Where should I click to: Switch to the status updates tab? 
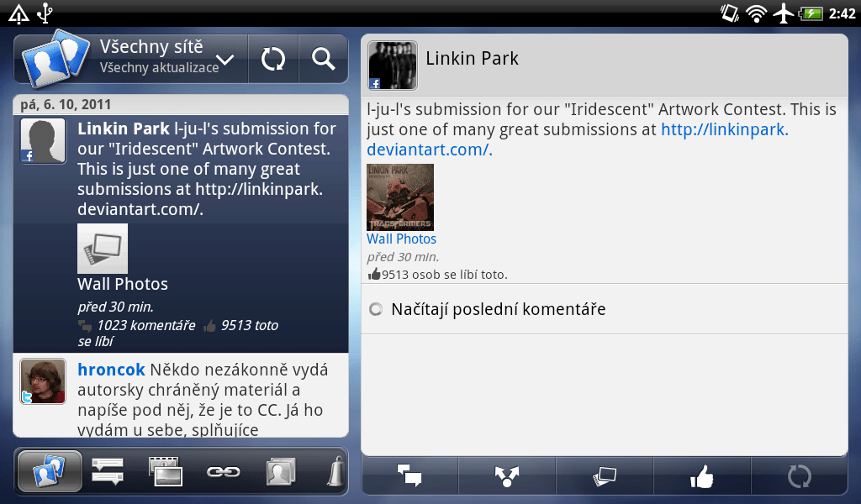click(x=107, y=471)
